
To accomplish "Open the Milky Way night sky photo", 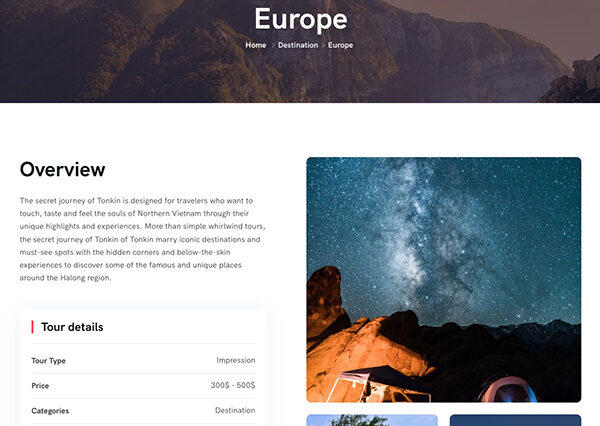I will (x=443, y=279).
